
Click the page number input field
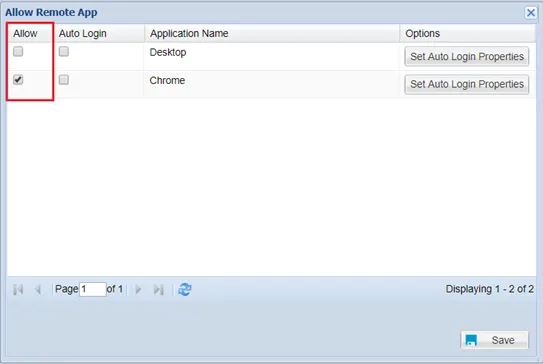[x=92, y=289]
